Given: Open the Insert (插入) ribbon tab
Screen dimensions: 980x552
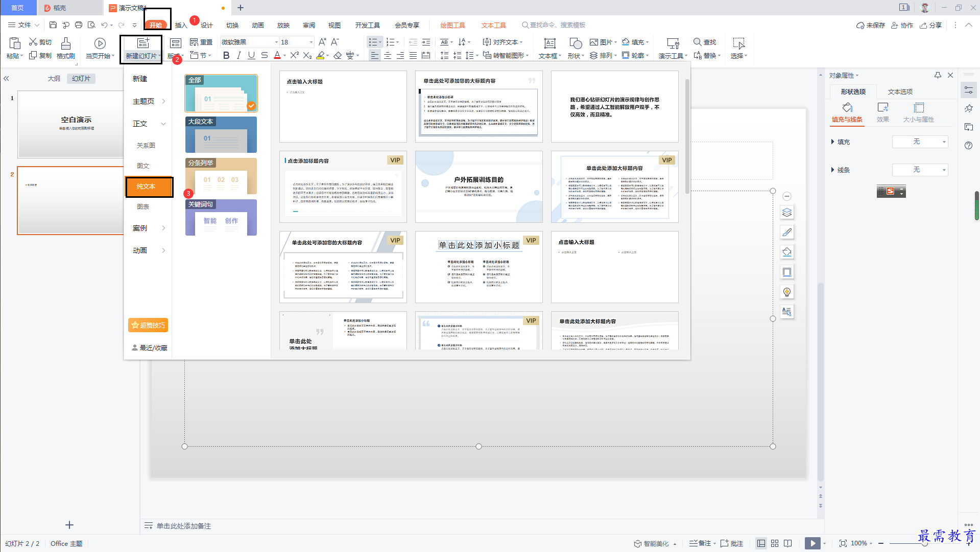Looking at the screenshot, I should [181, 25].
